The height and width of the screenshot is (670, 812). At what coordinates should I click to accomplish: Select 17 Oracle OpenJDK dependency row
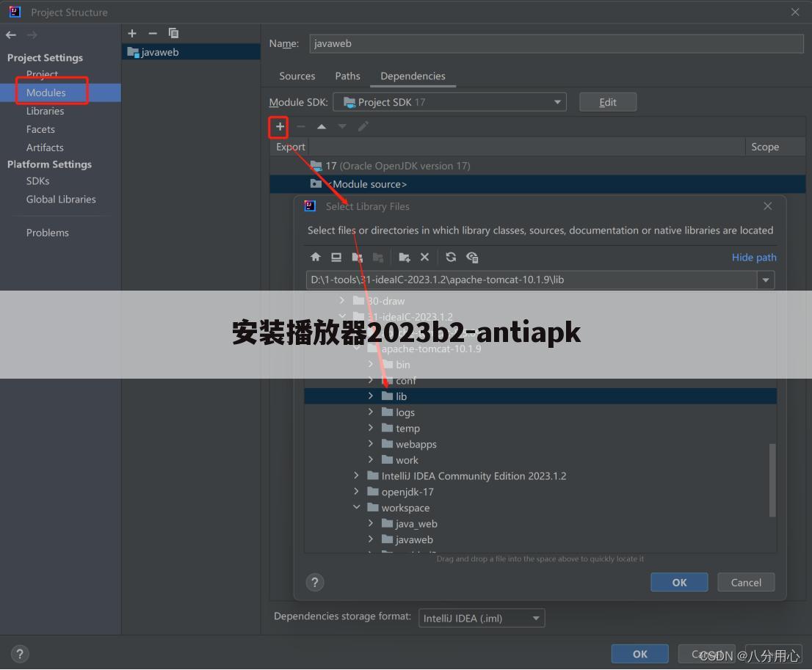coord(537,166)
